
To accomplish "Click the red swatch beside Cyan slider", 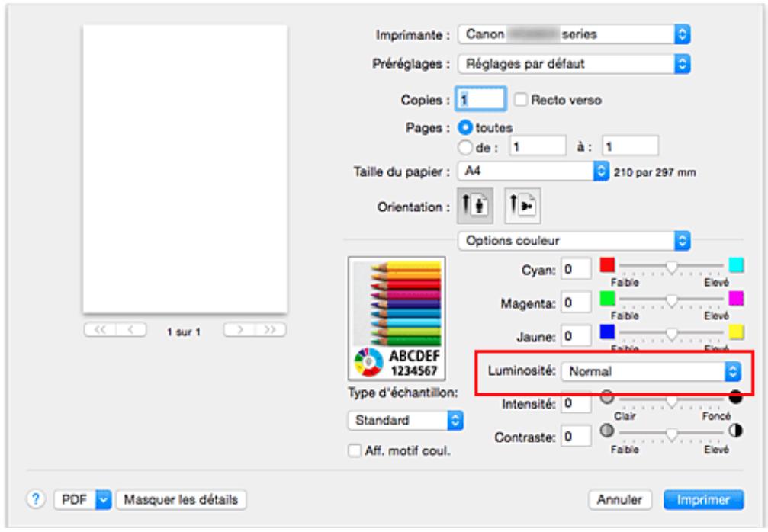I will tap(607, 264).
